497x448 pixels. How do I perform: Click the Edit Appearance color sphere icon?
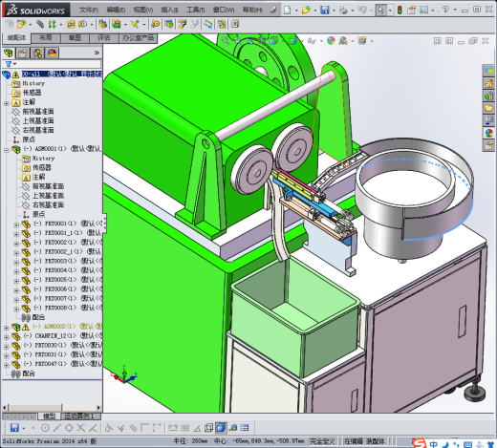(332, 41)
